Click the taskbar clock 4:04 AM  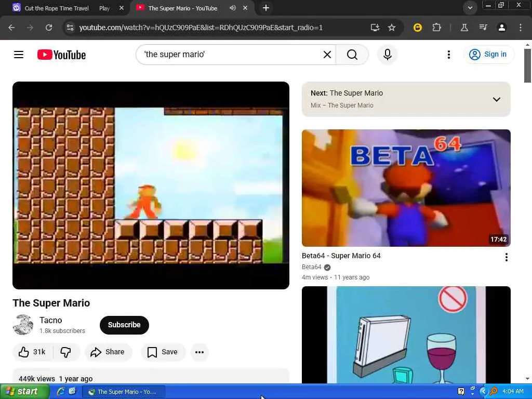pyautogui.click(x=513, y=391)
